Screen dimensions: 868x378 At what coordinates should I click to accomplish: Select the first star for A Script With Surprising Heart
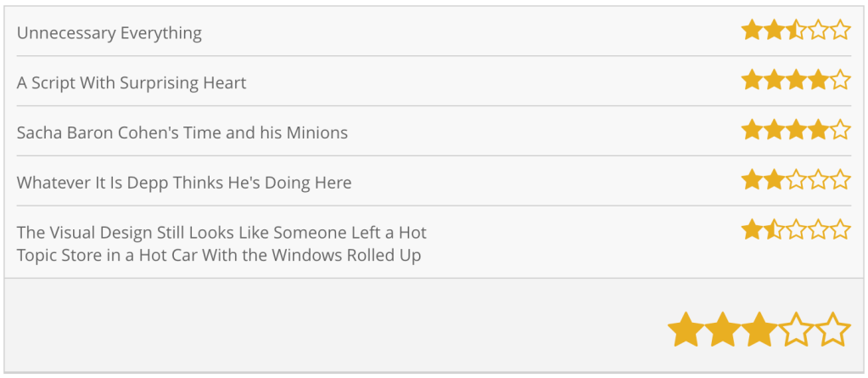752,81
